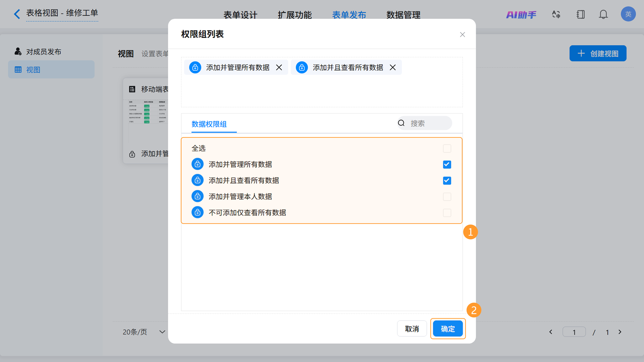Viewport: 644px width, 362px height.
Task: Check the 全选 checkbox
Action: pyautogui.click(x=447, y=148)
